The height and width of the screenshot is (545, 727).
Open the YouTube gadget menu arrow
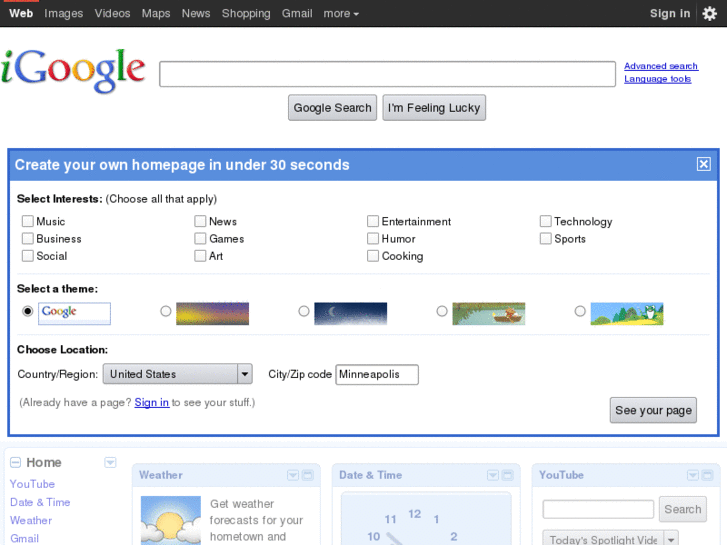tap(693, 475)
